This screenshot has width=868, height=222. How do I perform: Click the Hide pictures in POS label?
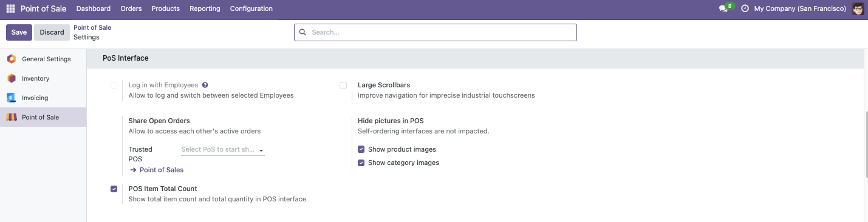pyautogui.click(x=391, y=121)
